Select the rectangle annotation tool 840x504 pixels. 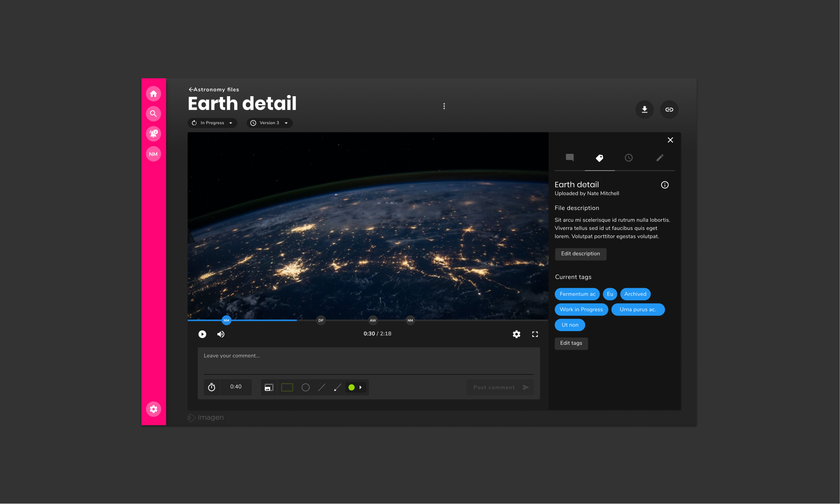287,388
